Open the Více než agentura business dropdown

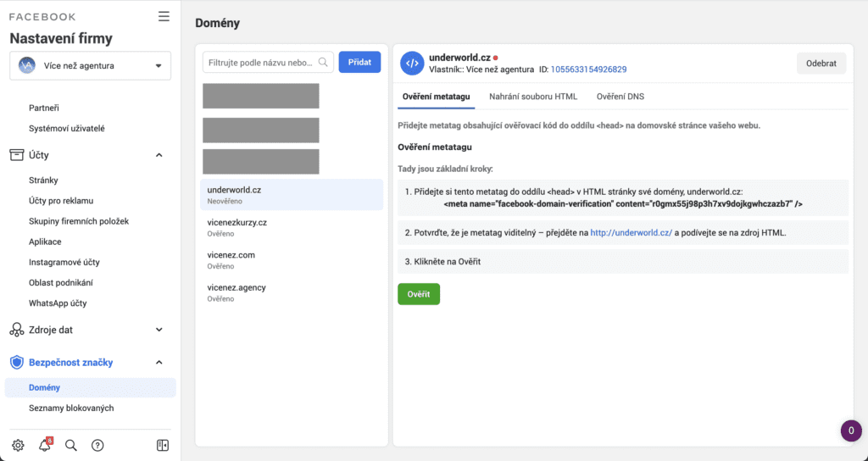tap(90, 65)
